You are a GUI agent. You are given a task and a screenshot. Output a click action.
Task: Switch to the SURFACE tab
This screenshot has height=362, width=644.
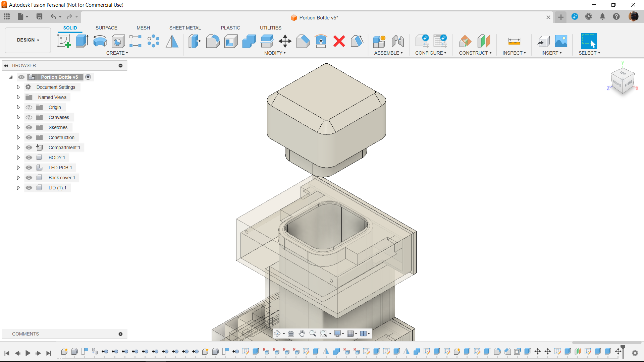[106, 28]
